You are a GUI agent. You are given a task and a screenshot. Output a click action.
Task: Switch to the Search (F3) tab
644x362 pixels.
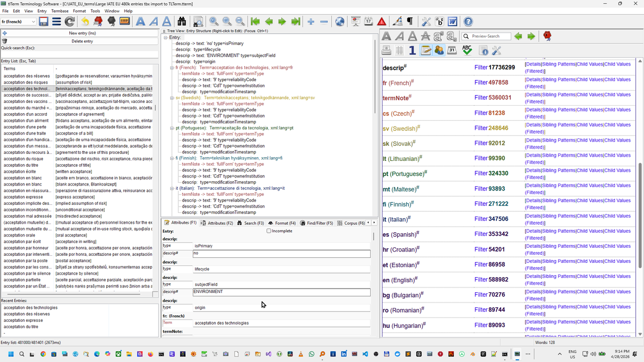point(250,223)
